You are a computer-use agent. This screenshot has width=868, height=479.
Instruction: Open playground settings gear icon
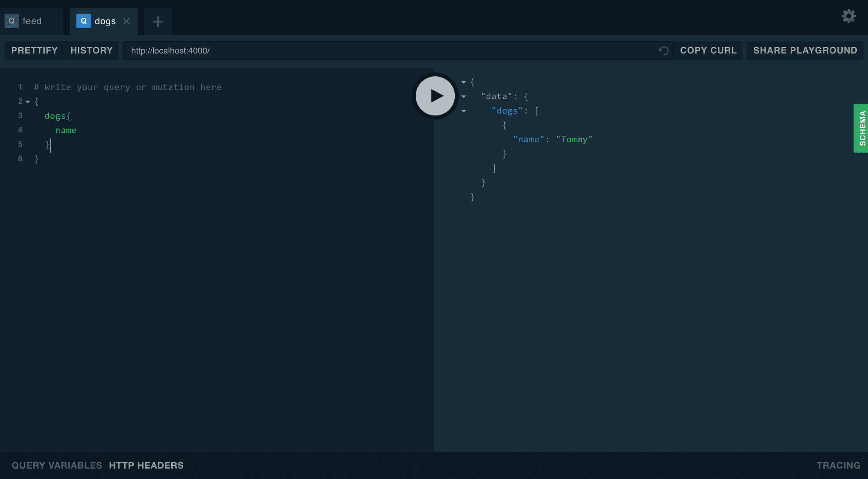[848, 16]
